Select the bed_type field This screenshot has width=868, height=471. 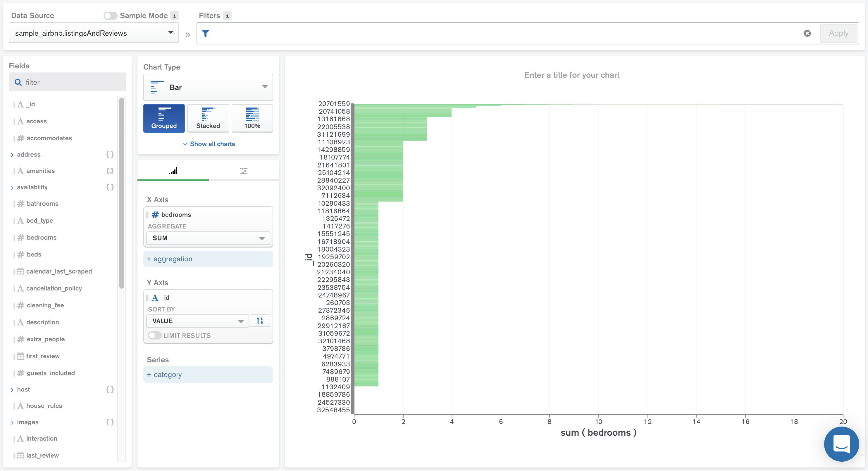coord(39,221)
